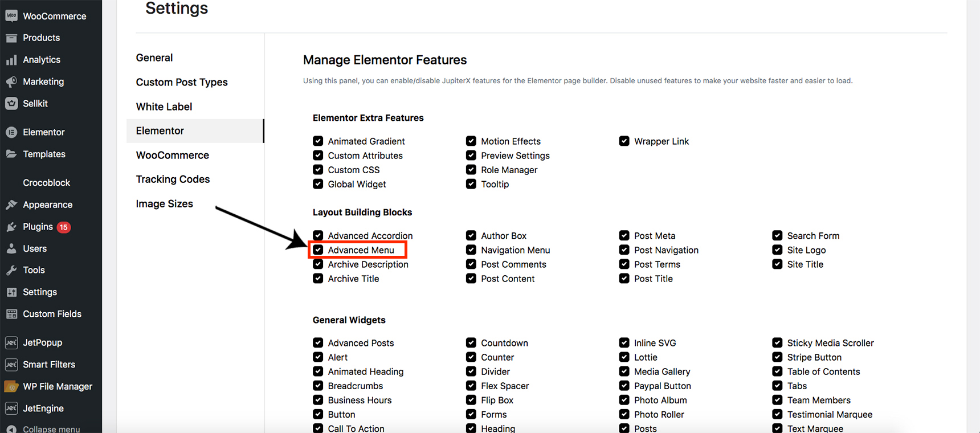This screenshot has width=980, height=433.
Task: Click the Plugins plug icon
Action: click(11, 227)
